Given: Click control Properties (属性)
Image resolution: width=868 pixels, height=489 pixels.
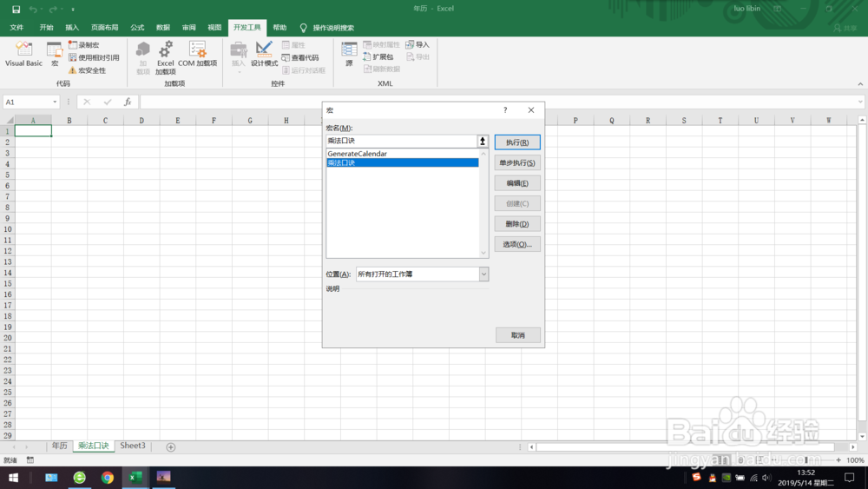Looking at the screenshot, I should click(x=293, y=45).
